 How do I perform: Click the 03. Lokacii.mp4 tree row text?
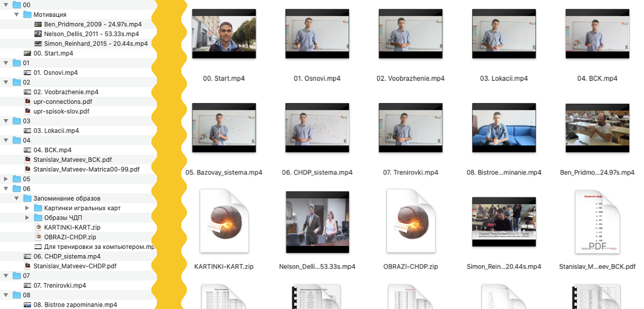pyautogui.click(x=56, y=130)
